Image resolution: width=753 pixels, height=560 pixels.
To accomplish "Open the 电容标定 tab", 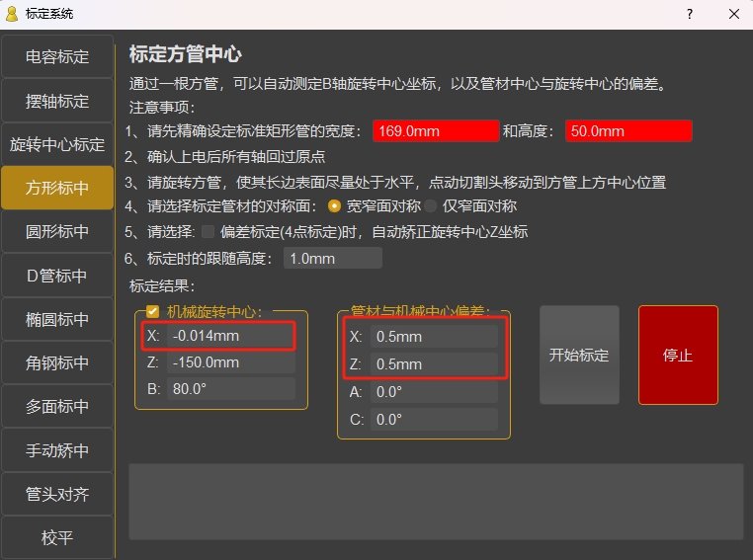I will pyautogui.click(x=57, y=56).
